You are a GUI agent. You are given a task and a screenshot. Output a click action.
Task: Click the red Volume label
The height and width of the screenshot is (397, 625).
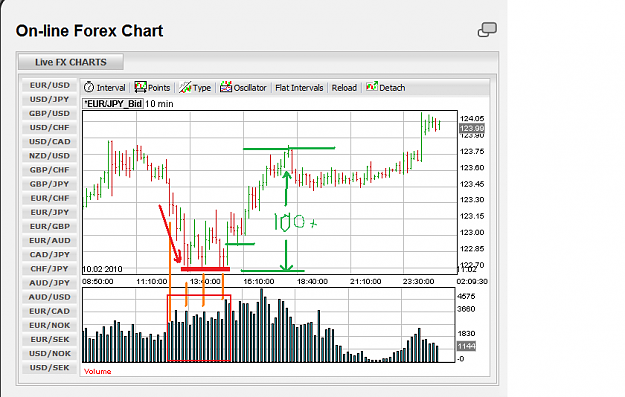pos(97,371)
